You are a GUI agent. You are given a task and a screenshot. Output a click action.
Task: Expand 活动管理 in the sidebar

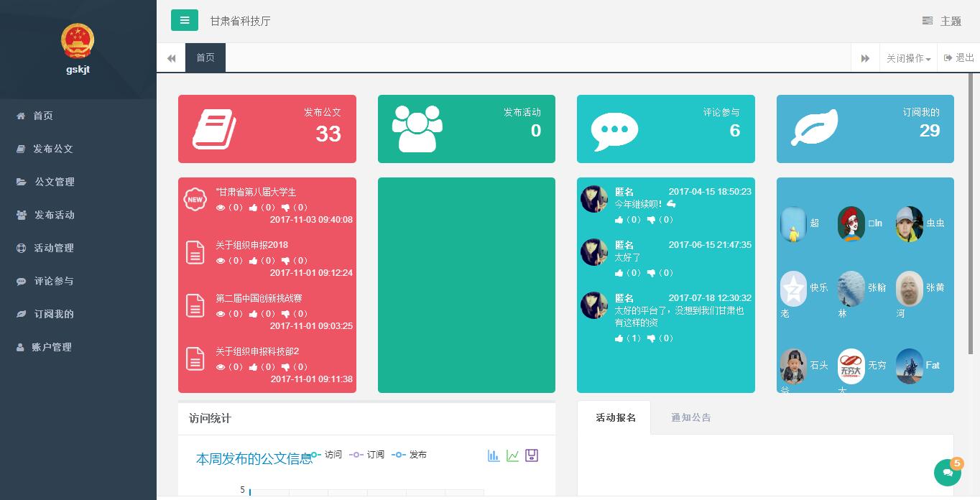point(54,248)
